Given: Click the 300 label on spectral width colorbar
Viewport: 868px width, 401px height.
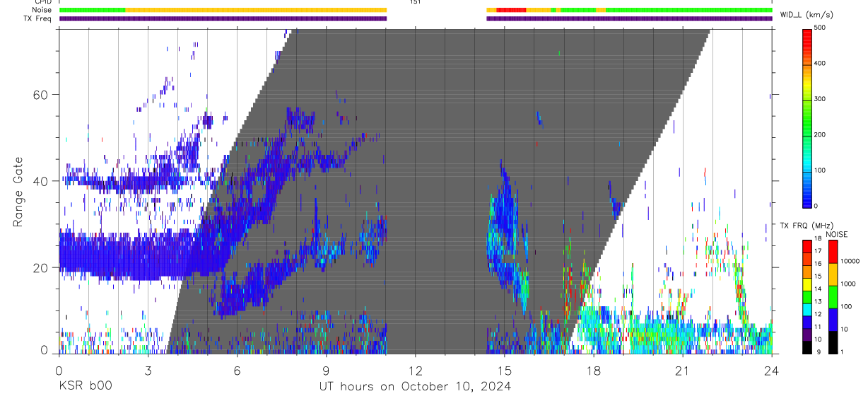Looking at the screenshot, I should click(820, 99).
